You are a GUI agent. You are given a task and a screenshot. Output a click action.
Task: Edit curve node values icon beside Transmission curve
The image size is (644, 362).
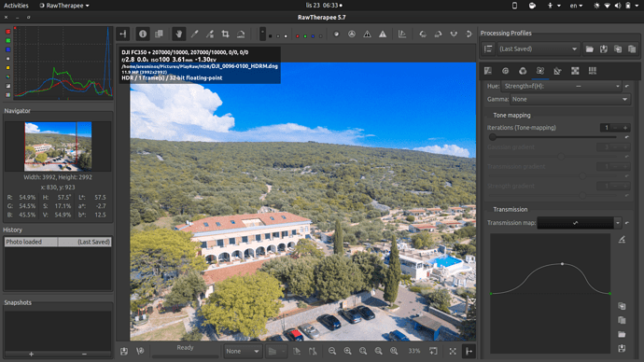[622, 239]
